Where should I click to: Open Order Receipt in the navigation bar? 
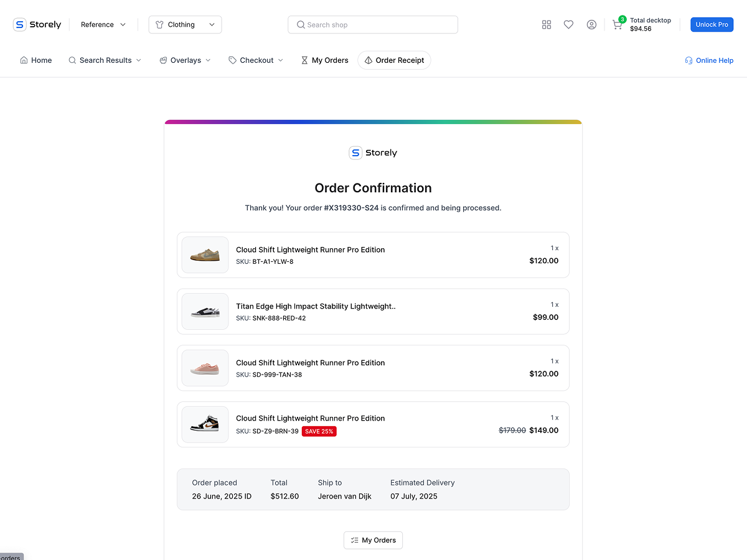tap(394, 60)
